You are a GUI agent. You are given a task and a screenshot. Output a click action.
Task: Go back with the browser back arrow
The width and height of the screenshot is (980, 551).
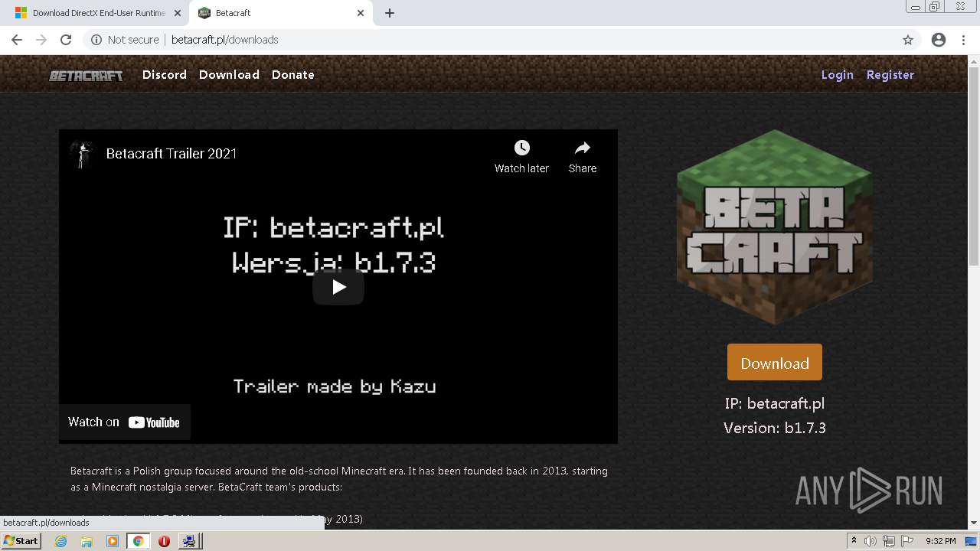[17, 40]
